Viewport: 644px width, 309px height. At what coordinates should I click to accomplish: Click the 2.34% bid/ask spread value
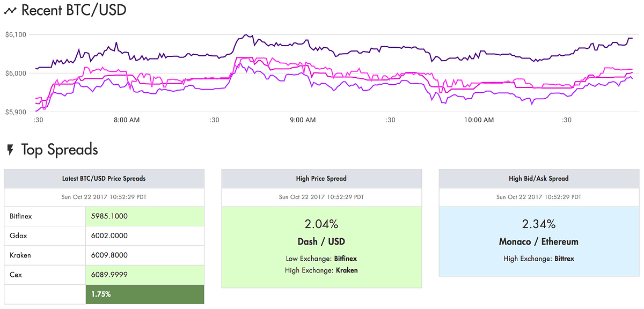coord(538,224)
